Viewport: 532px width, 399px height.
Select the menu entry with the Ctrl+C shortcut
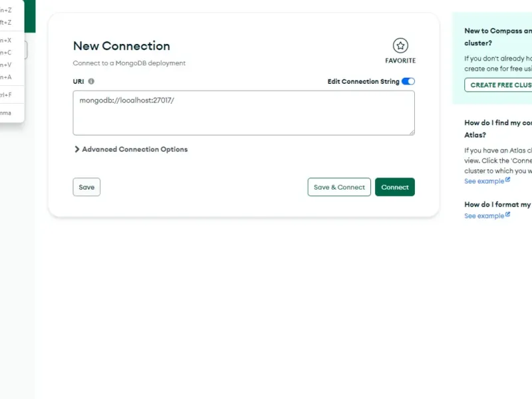(x=8, y=53)
